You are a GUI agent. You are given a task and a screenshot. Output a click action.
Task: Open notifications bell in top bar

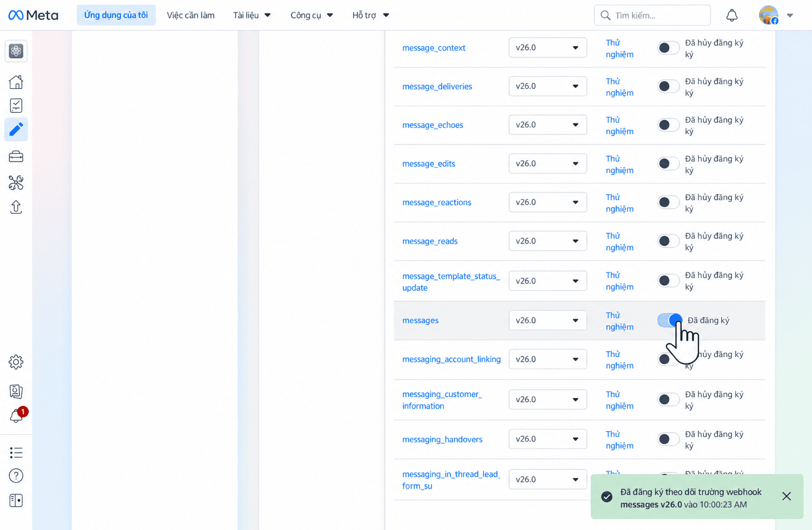732,15
